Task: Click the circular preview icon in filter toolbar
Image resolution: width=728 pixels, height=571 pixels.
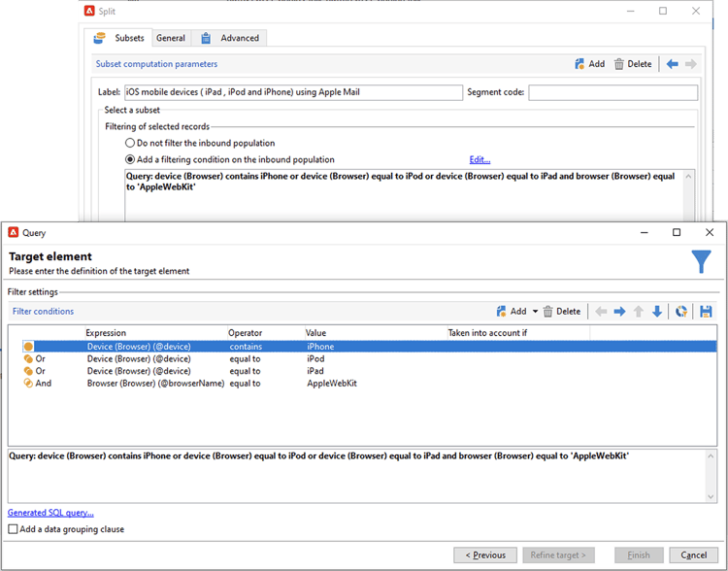Action: pos(681,312)
